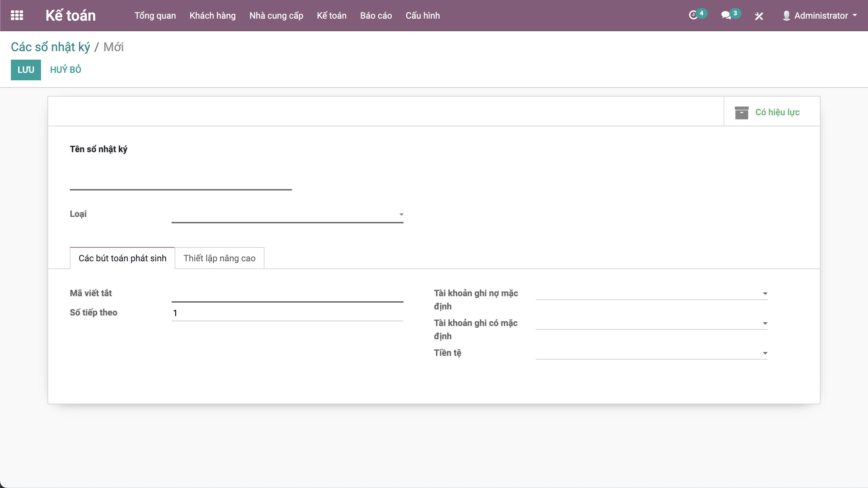The width and height of the screenshot is (868, 488).
Task: Click the archive box icon
Action: pyautogui.click(x=742, y=113)
